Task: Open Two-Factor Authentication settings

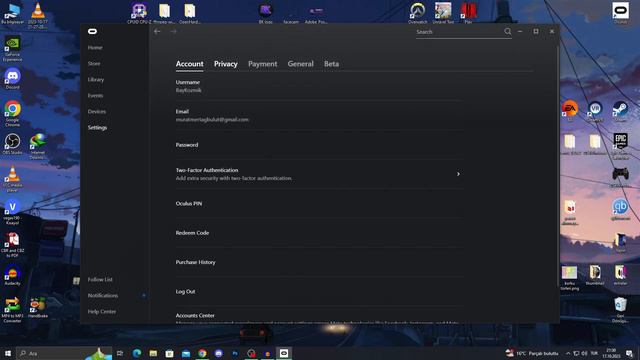Action: coord(320,174)
